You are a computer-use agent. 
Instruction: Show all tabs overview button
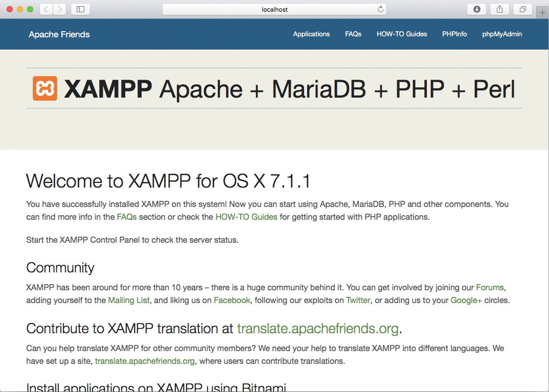[x=523, y=9]
